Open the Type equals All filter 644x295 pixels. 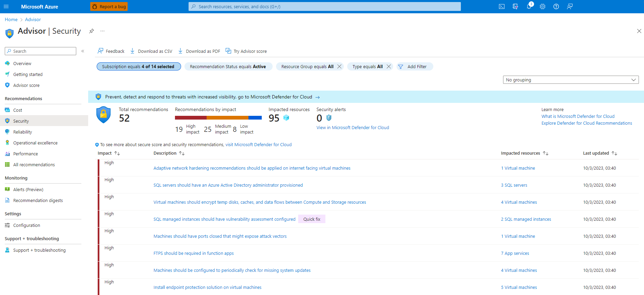tap(368, 66)
